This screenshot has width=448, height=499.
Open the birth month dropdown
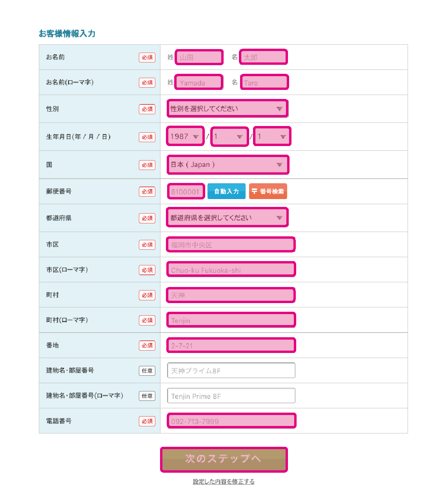click(x=230, y=137)
